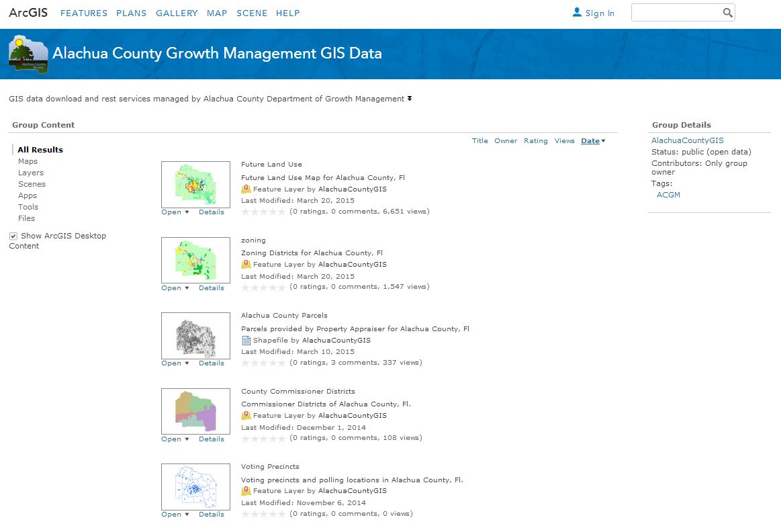
Task: Expand the group description arrow
Action: pos(410,99)
